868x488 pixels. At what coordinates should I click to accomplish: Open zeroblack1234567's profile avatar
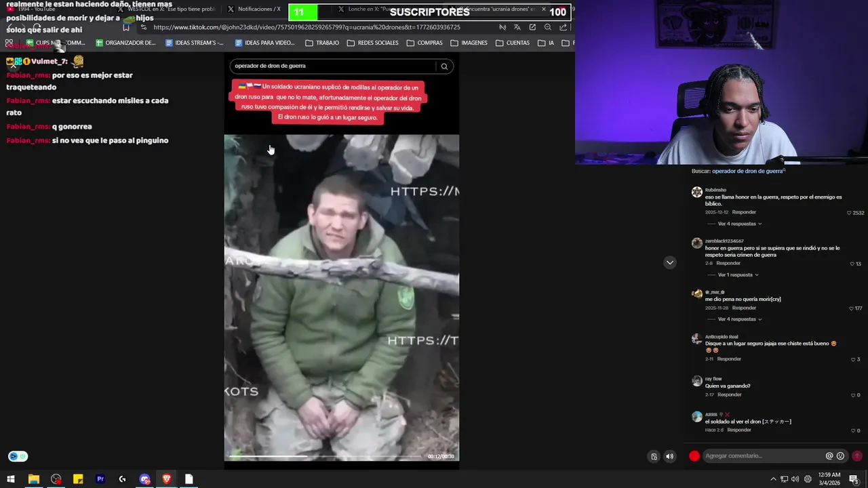click(696, 243)
